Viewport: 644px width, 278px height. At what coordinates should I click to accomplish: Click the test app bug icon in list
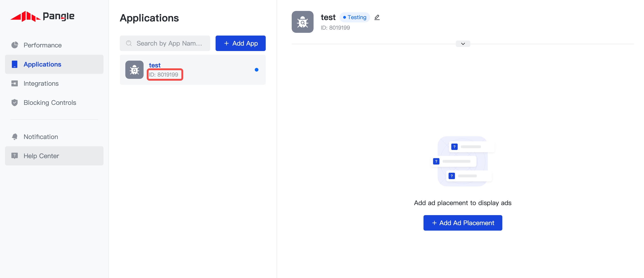coord(134,70)
